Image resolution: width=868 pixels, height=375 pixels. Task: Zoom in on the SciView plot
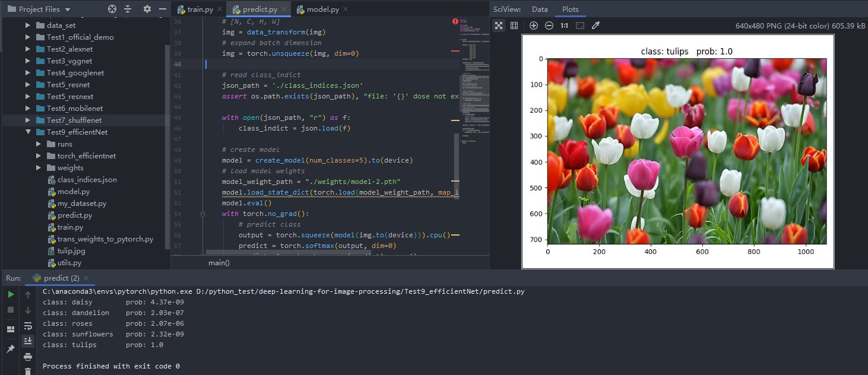tap(533, 26)
